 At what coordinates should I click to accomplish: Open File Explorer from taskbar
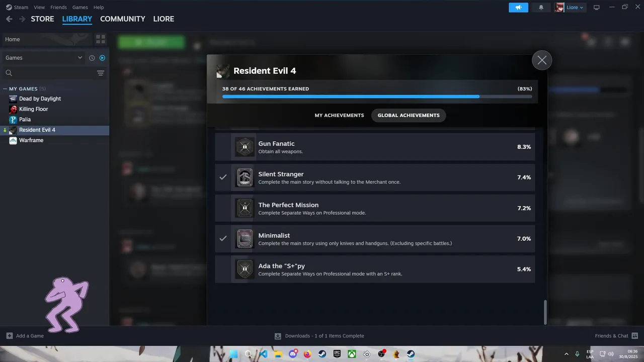click(278, 354)
